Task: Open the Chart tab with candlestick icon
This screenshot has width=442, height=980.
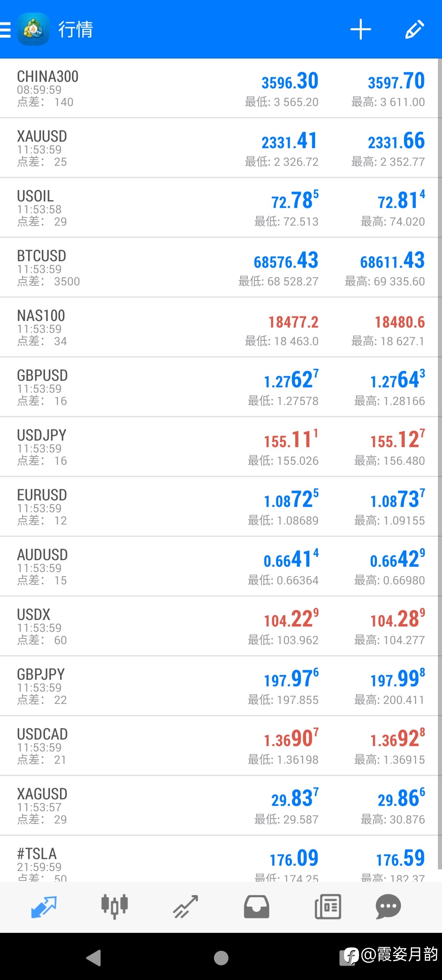Action: [115, 907]
